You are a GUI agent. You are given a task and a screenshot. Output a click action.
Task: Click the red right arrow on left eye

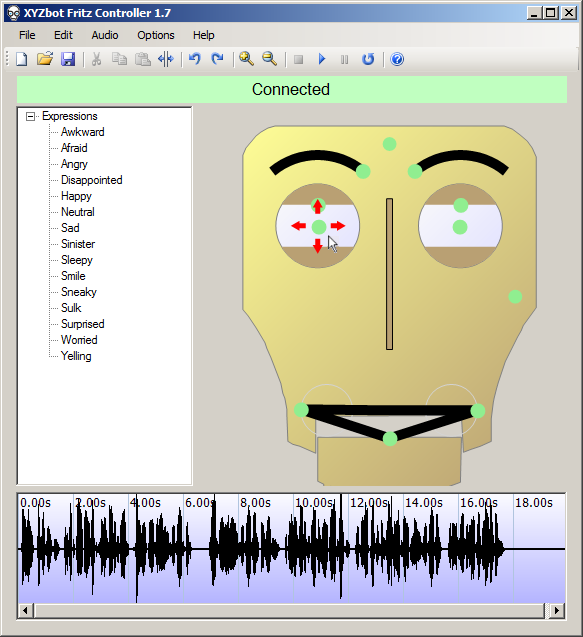(x=338, y=226)
